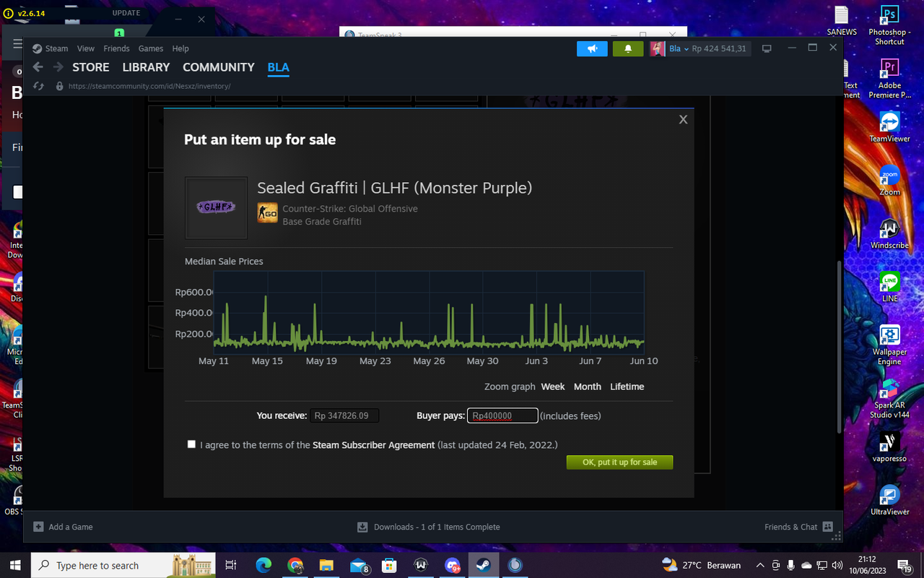Open the Steam menu
924x578 pixels.
click(x=50, y=48)
